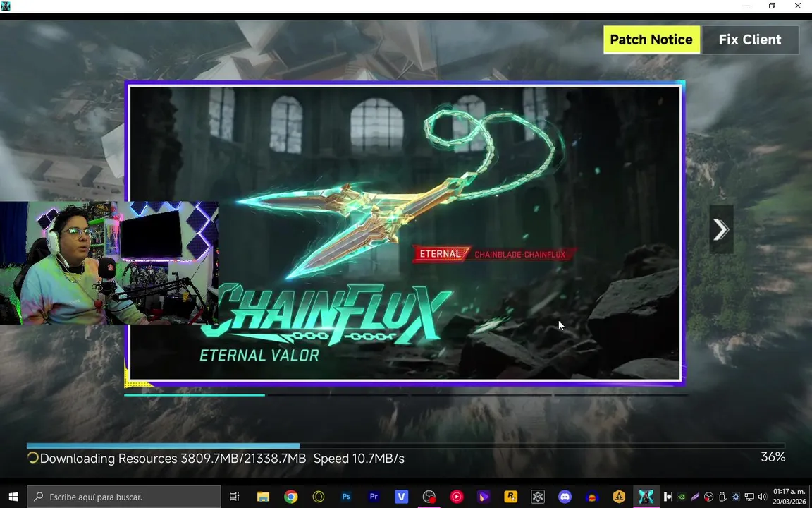
Task: Open Adobe Photoshop from the taskbar
Action: [346, 497]
